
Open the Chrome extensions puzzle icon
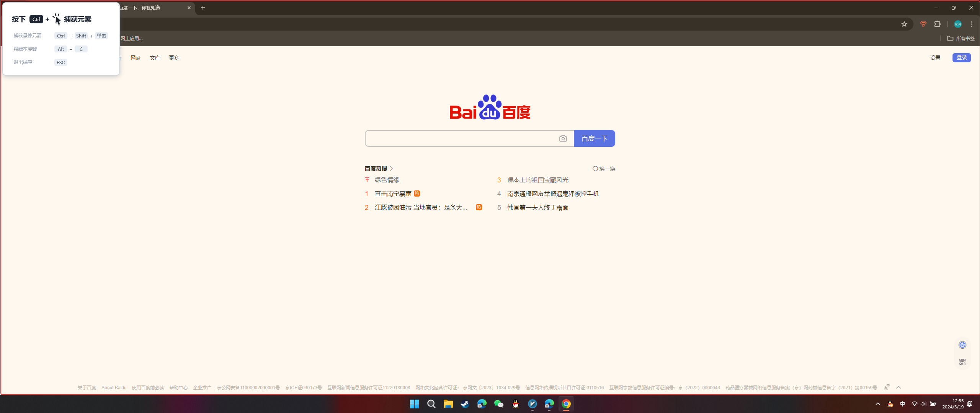coord(937,24)
